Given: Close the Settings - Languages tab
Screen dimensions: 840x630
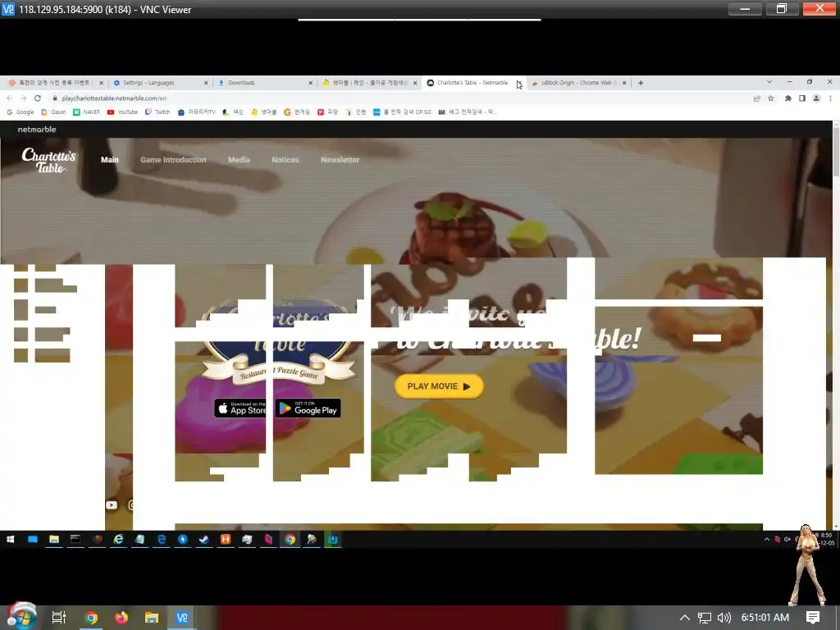Looking at the screenshot, I should (x=206, y=83).
